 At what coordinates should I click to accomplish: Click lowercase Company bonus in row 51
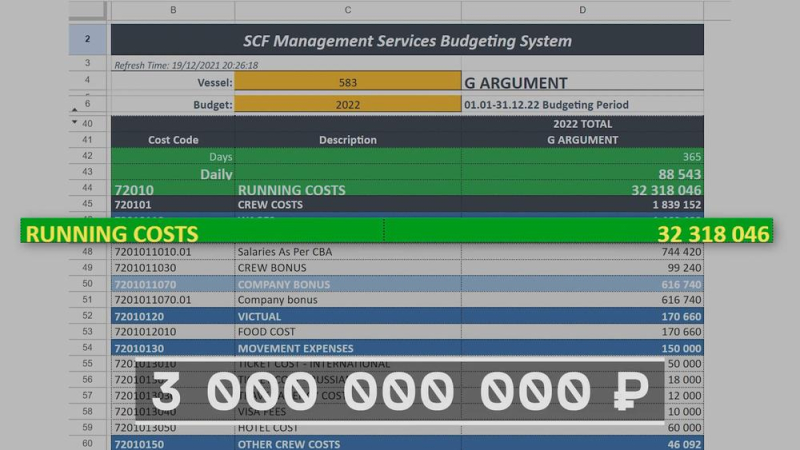[278, 299]
